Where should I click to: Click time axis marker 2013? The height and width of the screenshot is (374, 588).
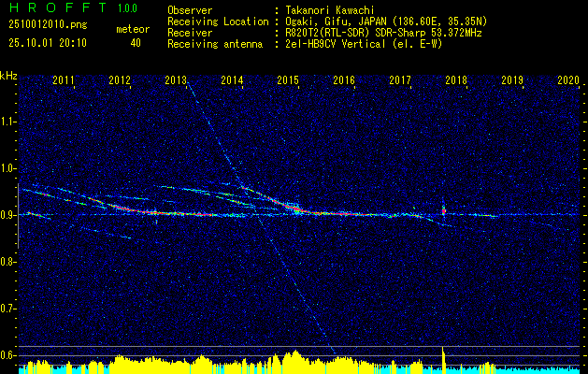(176, 79)
